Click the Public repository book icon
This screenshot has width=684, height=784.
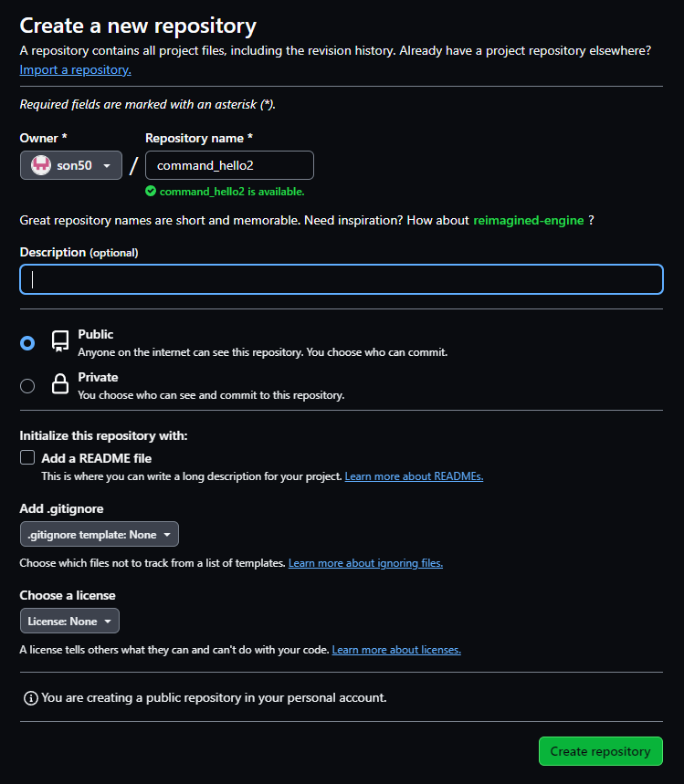pyautogui.click(x=60, y=342)
